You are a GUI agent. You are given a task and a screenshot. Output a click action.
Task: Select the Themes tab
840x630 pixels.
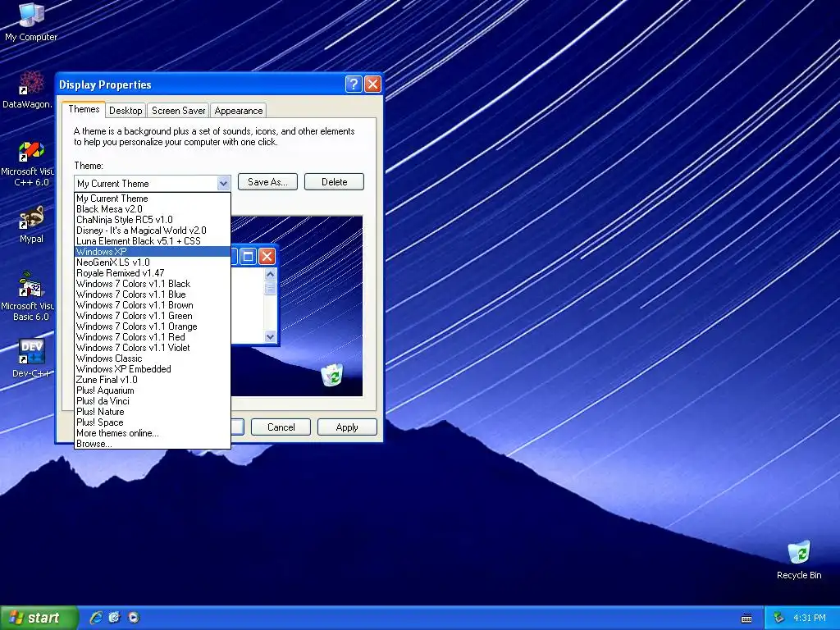click(x=84, y=109)
